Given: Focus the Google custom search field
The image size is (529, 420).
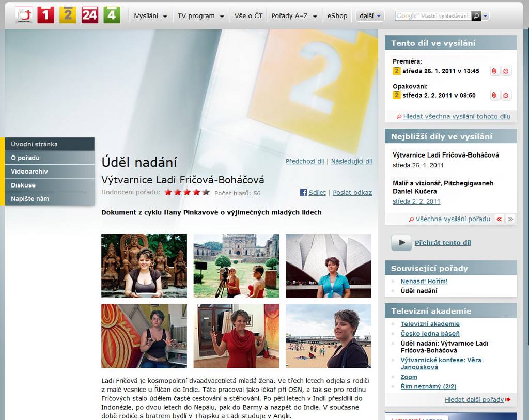Looking at the screenshot, I should 433,16.
